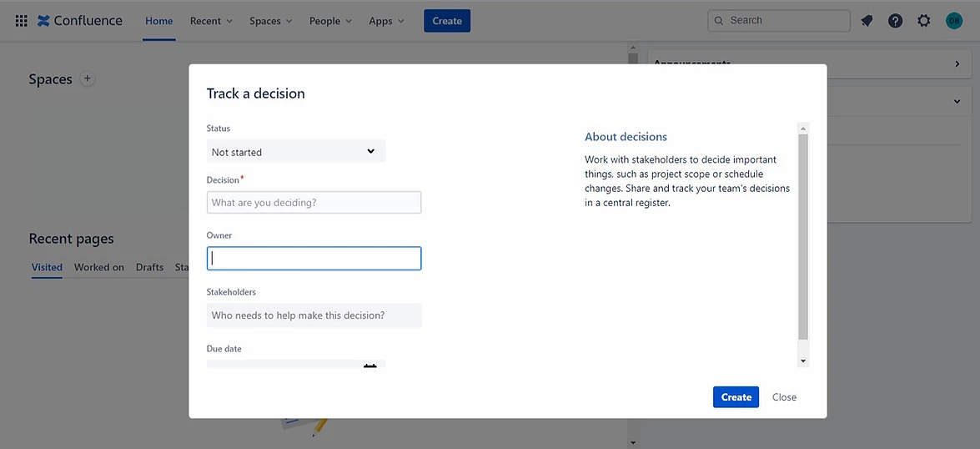The height and width of the screenshot is (449, 980).
Task: Click the search magnifier icon
Action: [719, 21]
